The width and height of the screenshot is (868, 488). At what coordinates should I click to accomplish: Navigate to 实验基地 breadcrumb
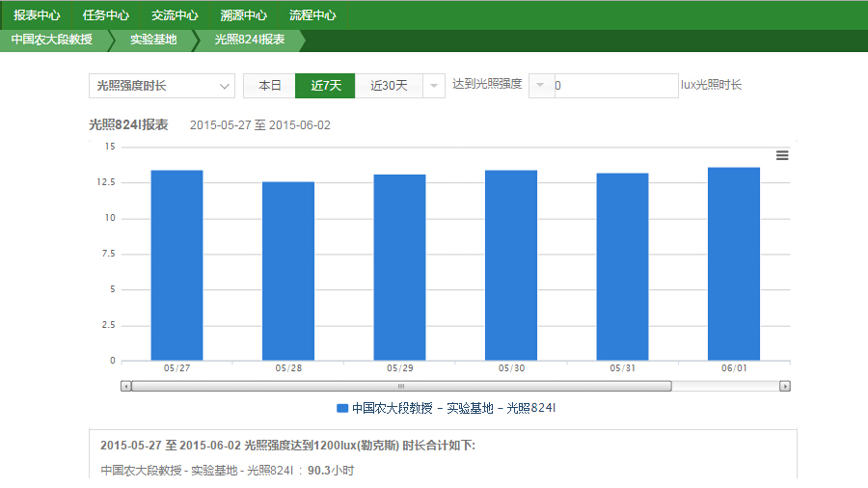(154, 40)
